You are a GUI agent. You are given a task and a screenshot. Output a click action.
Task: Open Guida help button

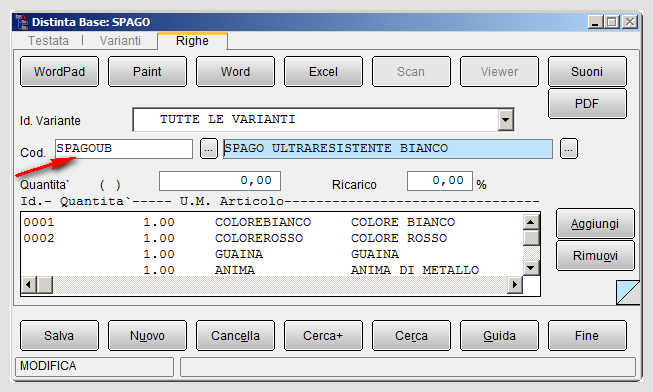click(499, 335)
